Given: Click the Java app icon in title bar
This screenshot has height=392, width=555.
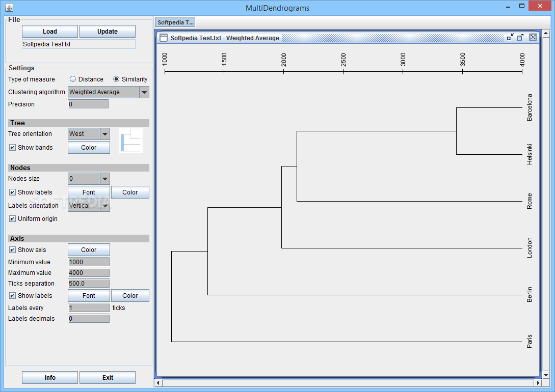Looking at the screenshot, I should click(x=9, y=8).
